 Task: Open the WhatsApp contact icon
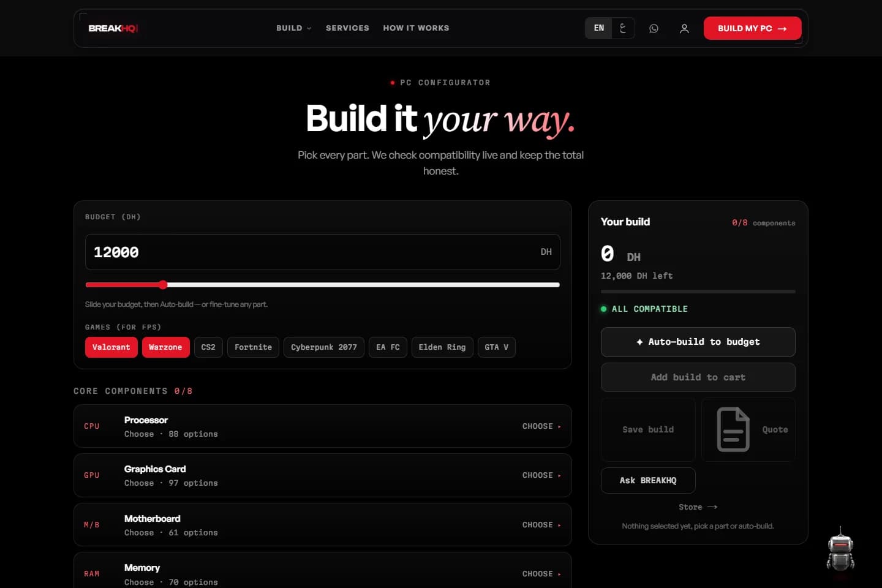(x=654, y=28)
